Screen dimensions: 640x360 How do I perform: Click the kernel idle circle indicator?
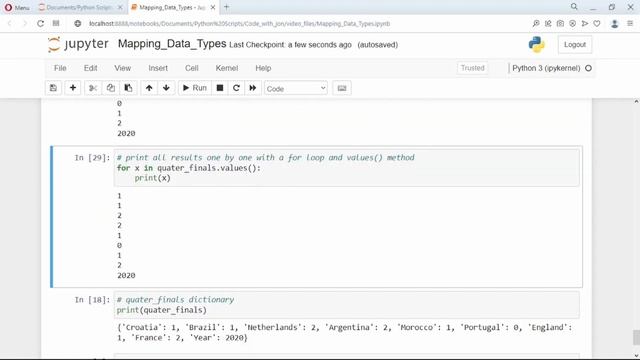(588, 68)
